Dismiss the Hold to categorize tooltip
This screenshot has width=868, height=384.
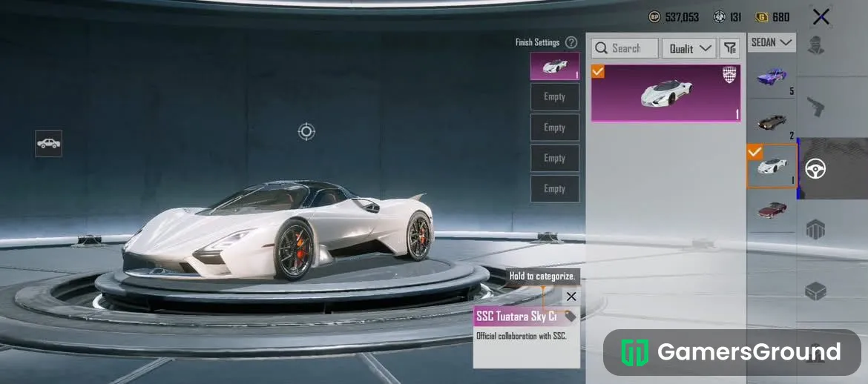point(571,296)
